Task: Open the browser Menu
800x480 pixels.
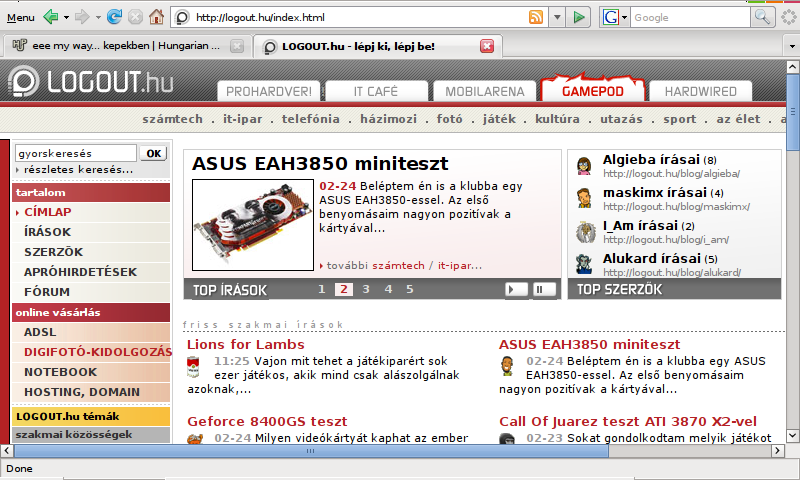Action: click(x=20, y=17)
